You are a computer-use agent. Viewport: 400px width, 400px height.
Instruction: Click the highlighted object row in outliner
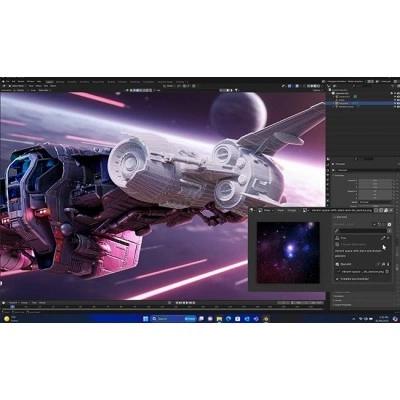(x=362, y=103)
